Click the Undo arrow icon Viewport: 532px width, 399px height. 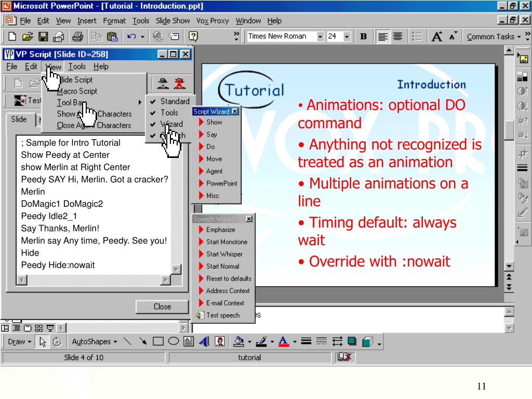point(131,36)
